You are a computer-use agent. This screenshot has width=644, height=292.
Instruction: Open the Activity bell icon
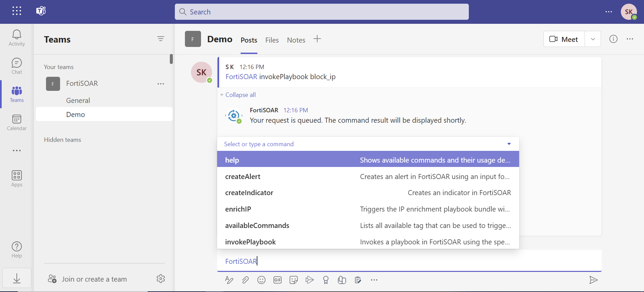point(16,38)
